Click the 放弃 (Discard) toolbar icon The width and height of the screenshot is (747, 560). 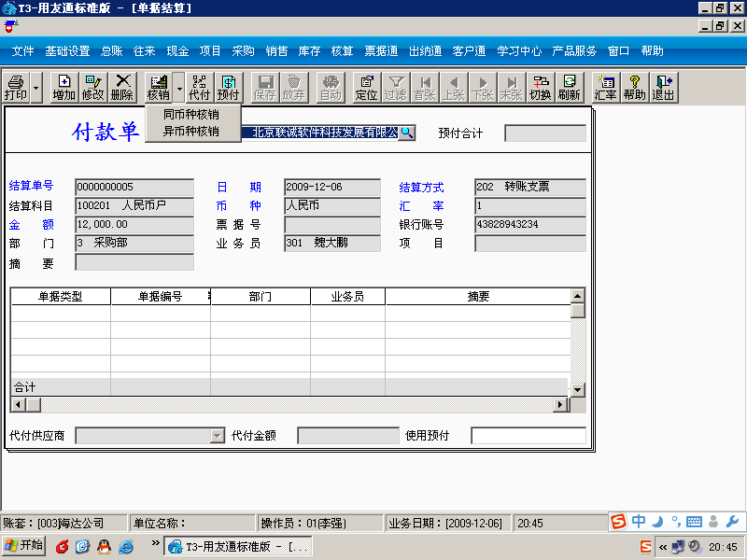(293, 88)
